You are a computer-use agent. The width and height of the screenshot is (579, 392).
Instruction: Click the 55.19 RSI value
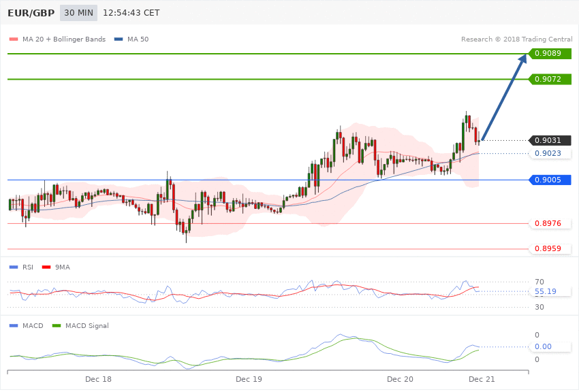[546, 292]
